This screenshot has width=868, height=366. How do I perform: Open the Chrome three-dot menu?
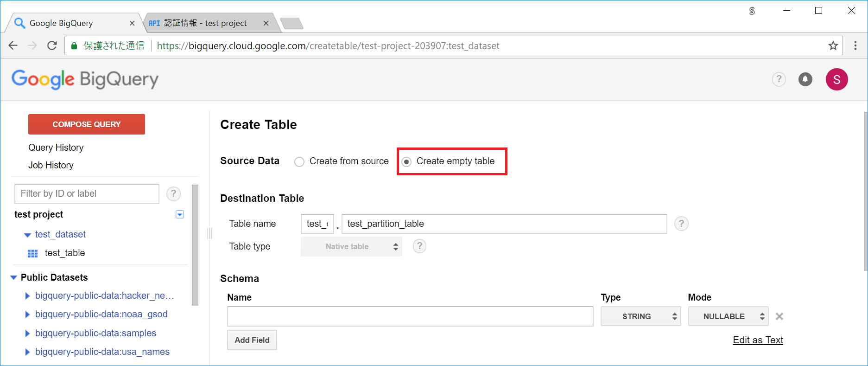855,45
